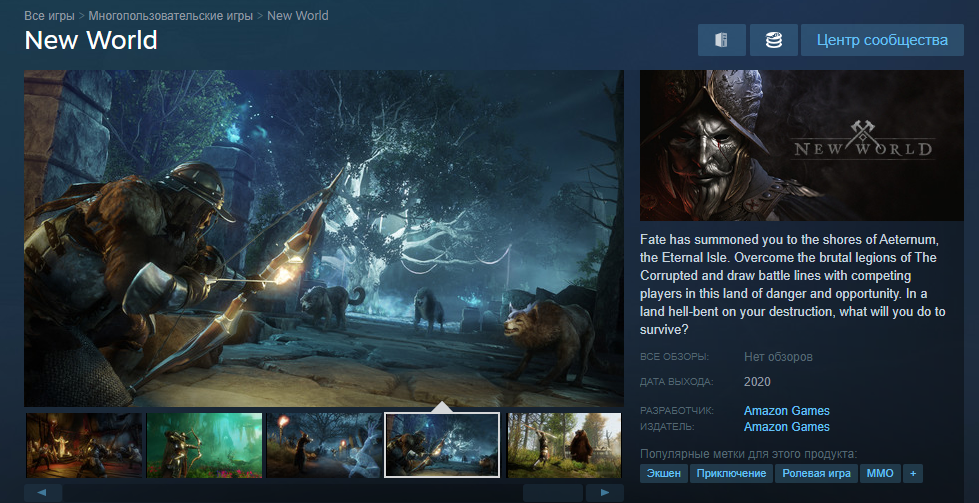Screen dimensions: 979x503
Task: Open Amazon Games developer link
Action: pyautogui.click(x=787, y=411)
